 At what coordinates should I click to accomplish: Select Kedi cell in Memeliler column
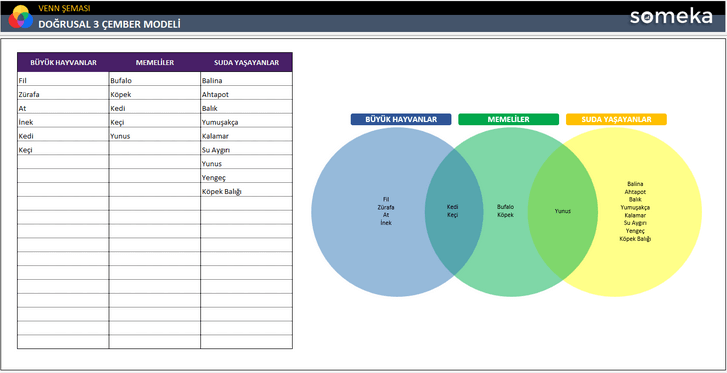155,107
